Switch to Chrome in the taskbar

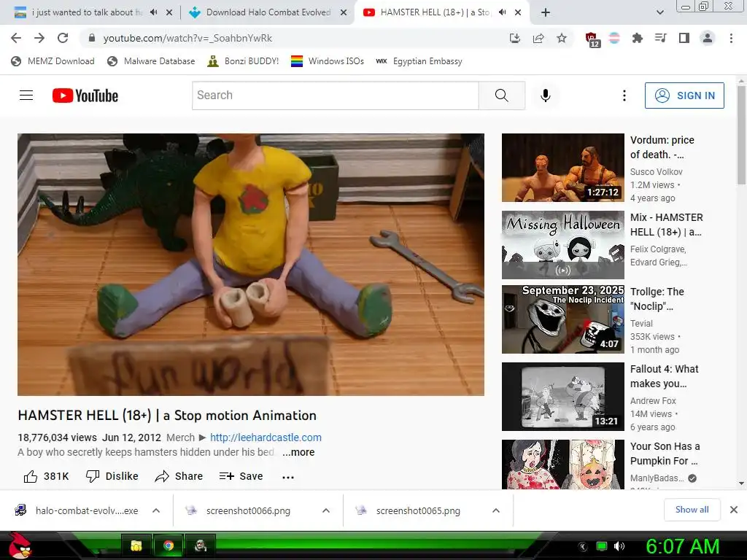(169, 545)
